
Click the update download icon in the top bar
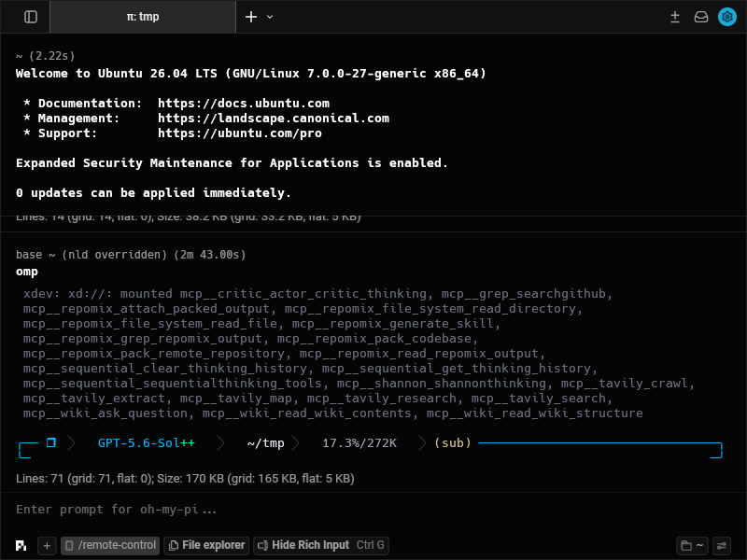[x=674, y=17]
